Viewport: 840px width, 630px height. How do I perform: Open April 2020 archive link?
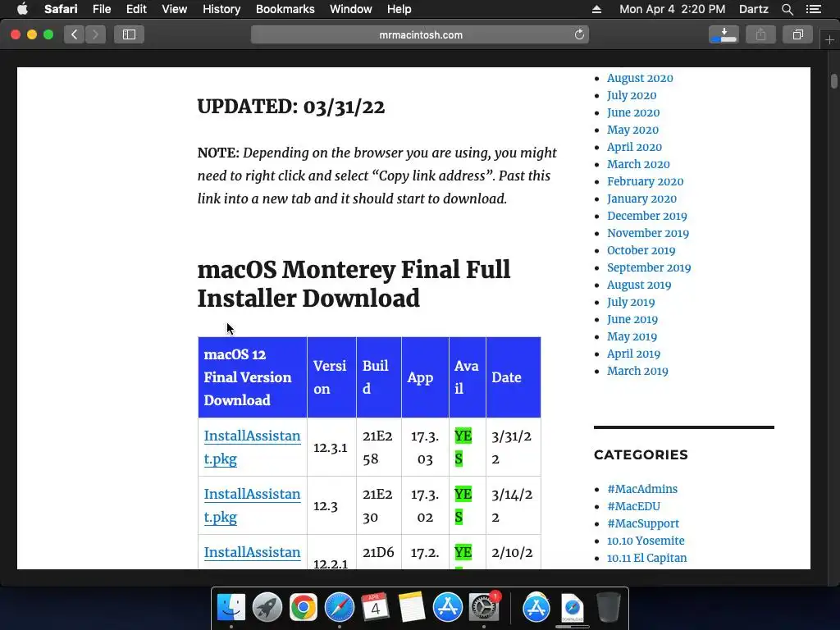pos(634,147)
